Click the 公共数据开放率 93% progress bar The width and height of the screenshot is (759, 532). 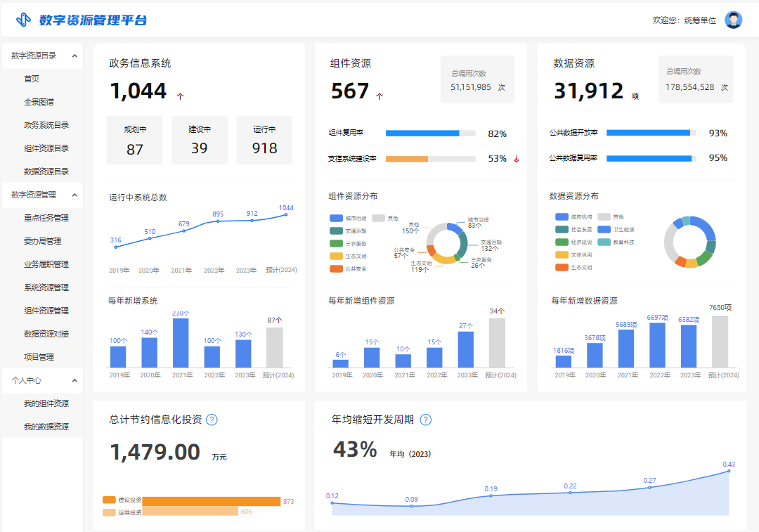(651, 133)
